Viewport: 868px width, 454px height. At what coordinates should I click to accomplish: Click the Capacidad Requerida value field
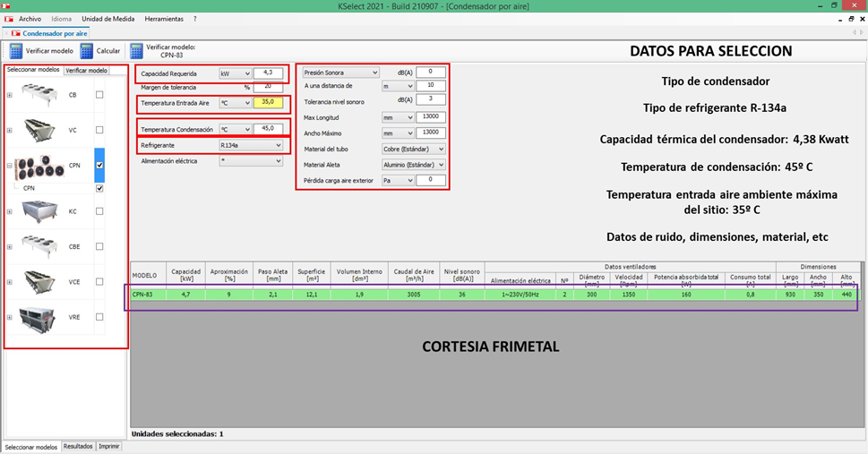[x=268, y=73]
